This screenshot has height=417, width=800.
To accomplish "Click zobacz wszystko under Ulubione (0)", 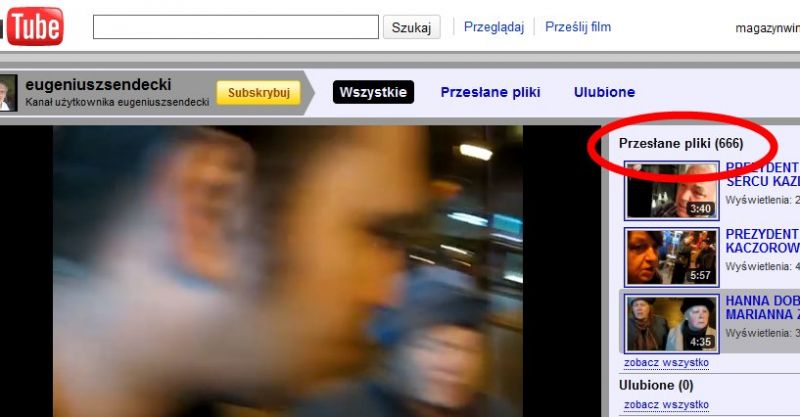I will coord(666,405).
